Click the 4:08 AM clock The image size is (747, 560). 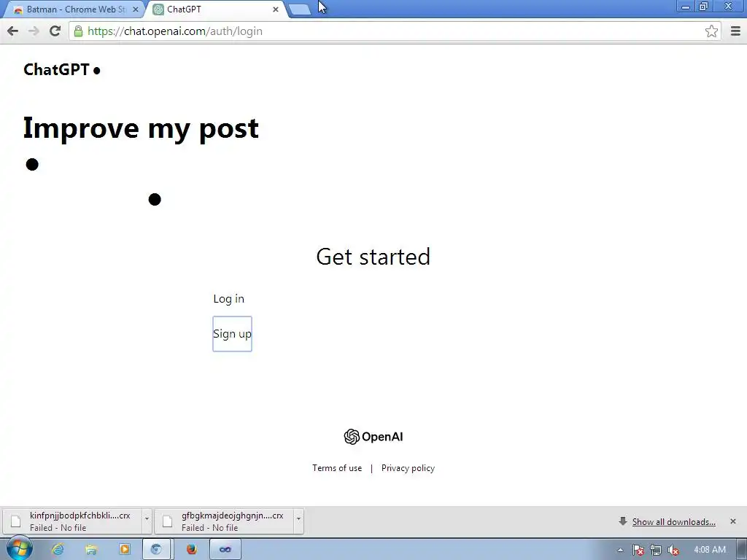click(710, 550)
